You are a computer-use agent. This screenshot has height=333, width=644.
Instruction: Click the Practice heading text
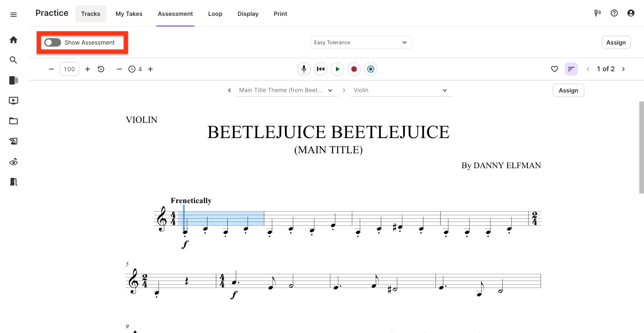52,13
